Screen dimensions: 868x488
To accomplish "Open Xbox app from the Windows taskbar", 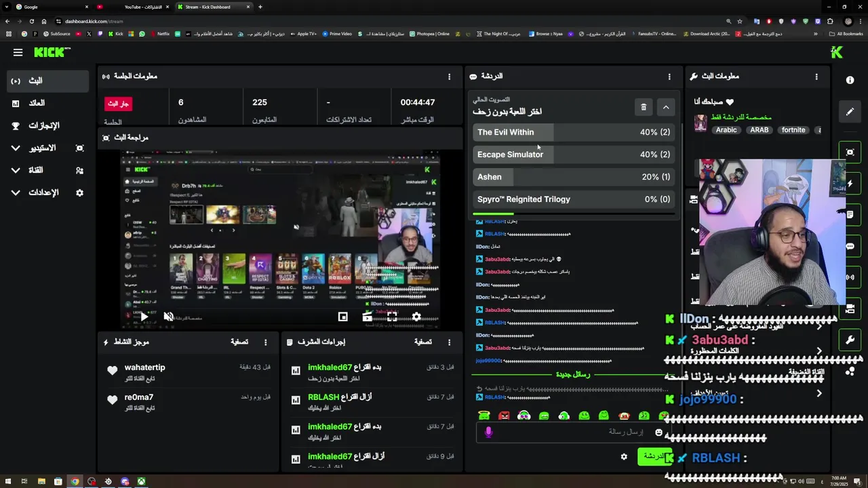I will [141, 482].
